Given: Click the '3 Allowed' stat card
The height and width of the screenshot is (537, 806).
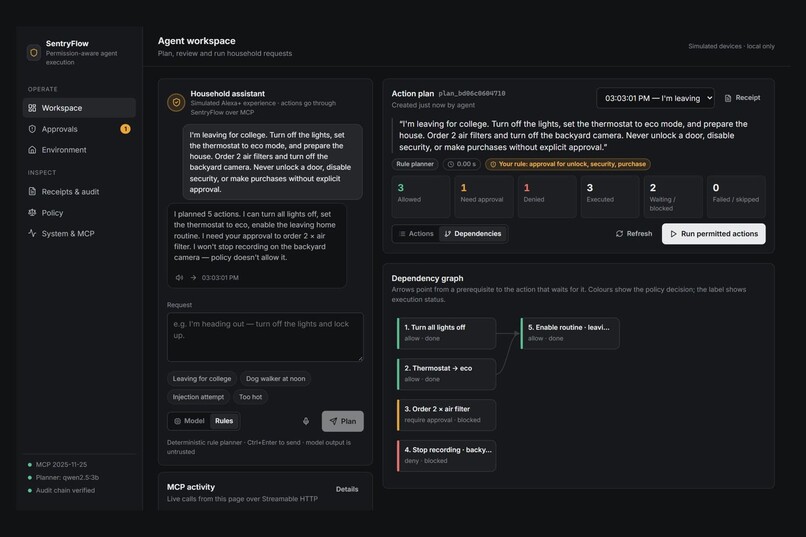Looking at the screenshot, I should coord(420,196).
